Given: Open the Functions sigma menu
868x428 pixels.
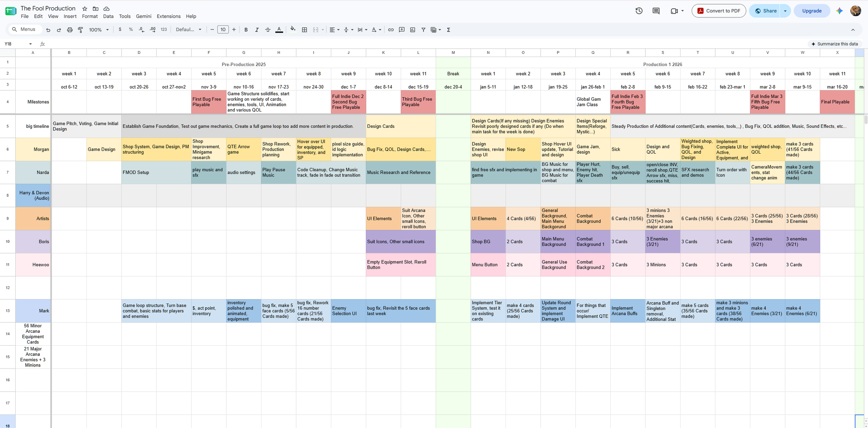Looking at the screenshot, I should coord(449,30).
